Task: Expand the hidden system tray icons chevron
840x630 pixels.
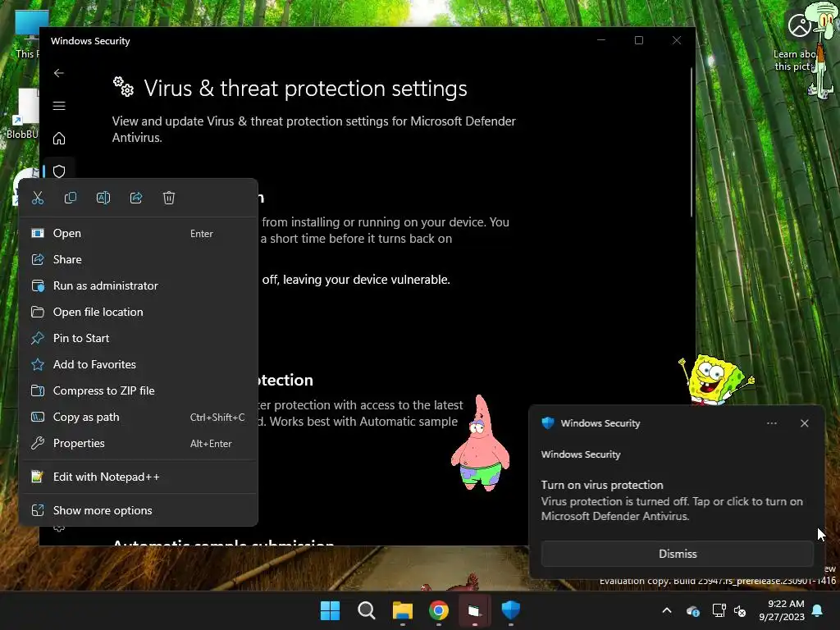Action: (x=667, y=610)
